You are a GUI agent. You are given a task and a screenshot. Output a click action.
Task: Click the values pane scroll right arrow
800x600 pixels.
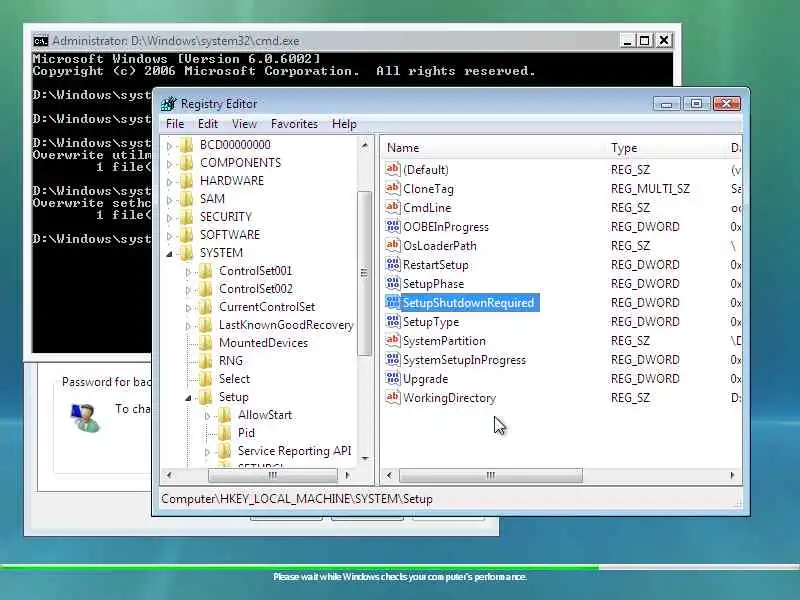tap(732, 476)
